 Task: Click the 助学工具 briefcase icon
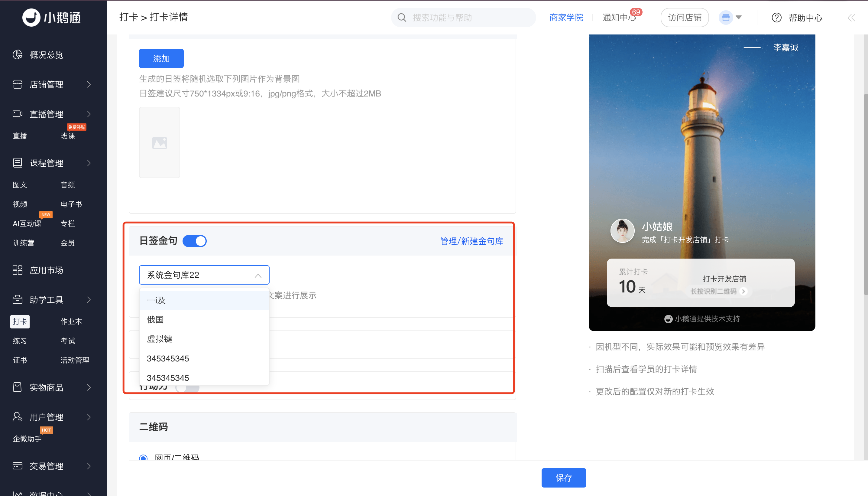click(x=17, y=299)
